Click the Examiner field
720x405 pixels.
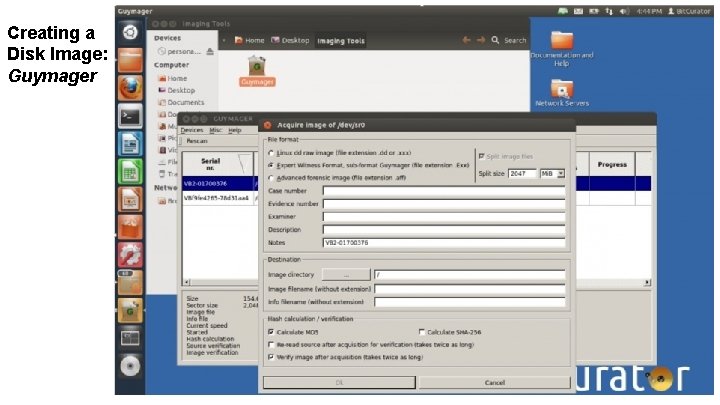point(444,217)
